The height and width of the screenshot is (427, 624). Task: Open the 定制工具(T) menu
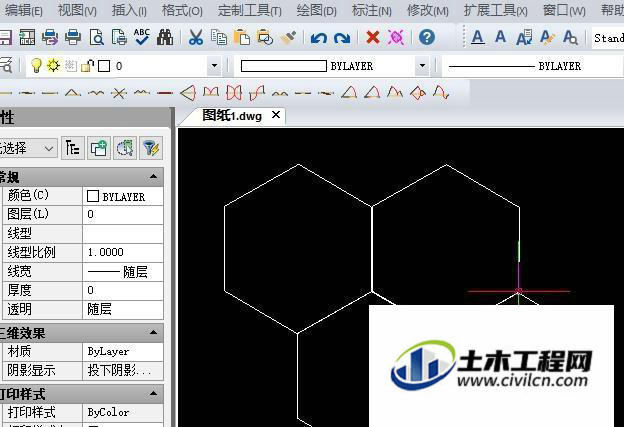250,10
